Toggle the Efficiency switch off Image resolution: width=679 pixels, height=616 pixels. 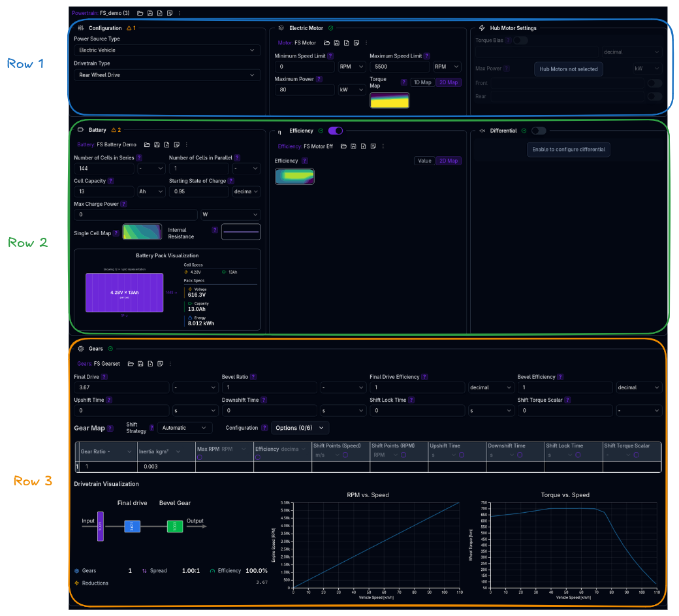[x=335, y=131]
